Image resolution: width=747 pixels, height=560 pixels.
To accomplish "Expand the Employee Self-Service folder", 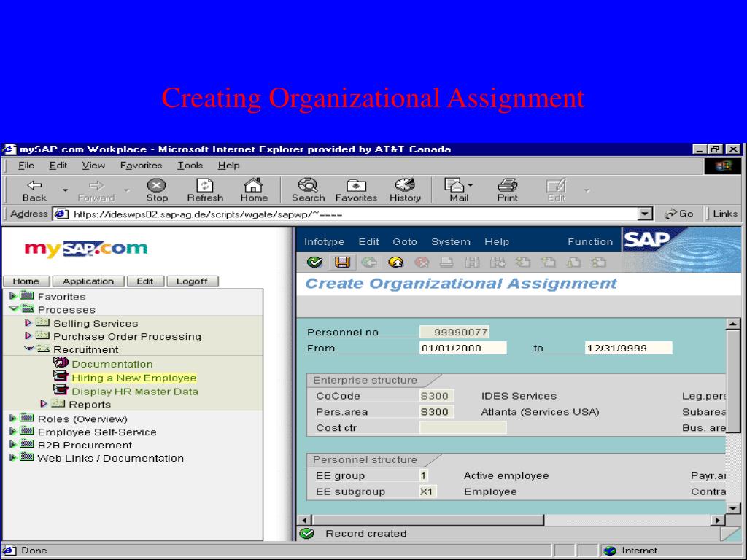I will click(x=13, y=432).
